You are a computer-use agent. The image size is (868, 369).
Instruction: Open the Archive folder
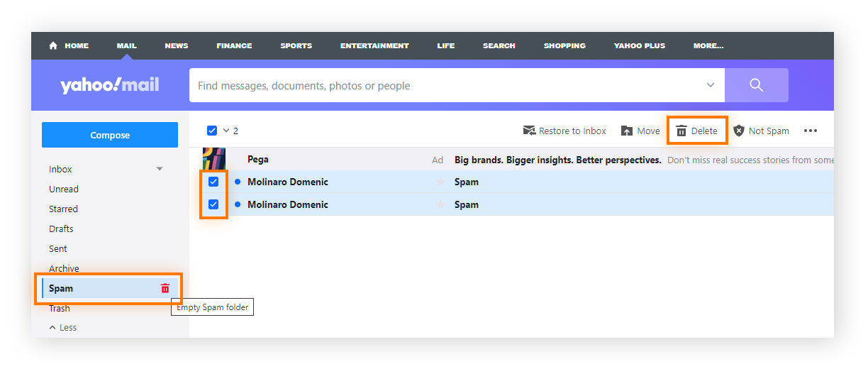point(64,268)
